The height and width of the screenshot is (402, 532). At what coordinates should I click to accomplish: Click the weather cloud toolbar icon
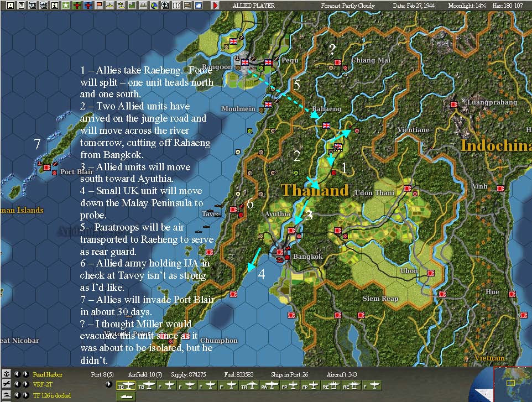point(198,5)
